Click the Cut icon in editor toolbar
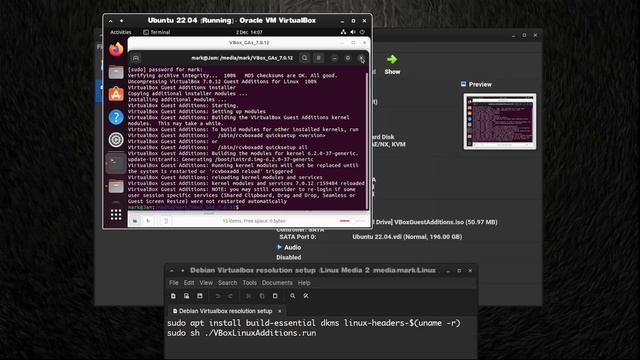The width and height of the screenshot is (640, 360). (x=249, y=296)
